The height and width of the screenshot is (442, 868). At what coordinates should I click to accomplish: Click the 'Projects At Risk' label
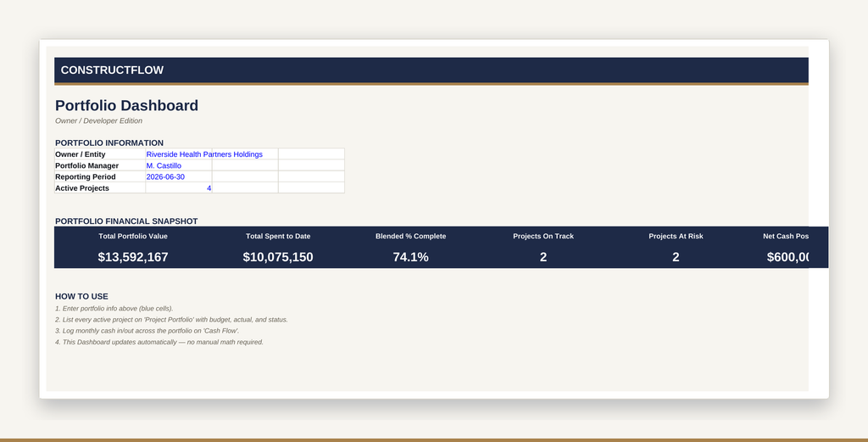coord(676,236)
